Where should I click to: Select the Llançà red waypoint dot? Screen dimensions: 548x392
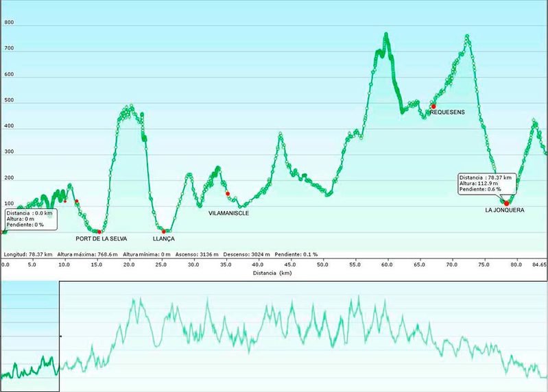[x=164, y=232]
